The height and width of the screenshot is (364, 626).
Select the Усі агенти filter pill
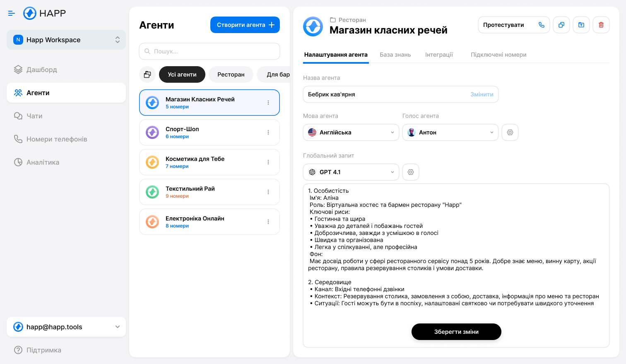coord(182,74)
